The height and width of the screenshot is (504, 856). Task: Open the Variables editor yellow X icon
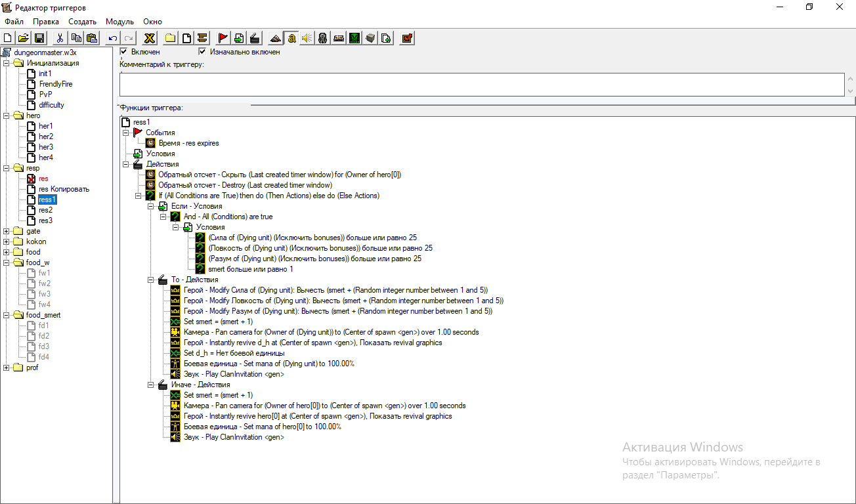pyautogui.click(x=150, y=38)
